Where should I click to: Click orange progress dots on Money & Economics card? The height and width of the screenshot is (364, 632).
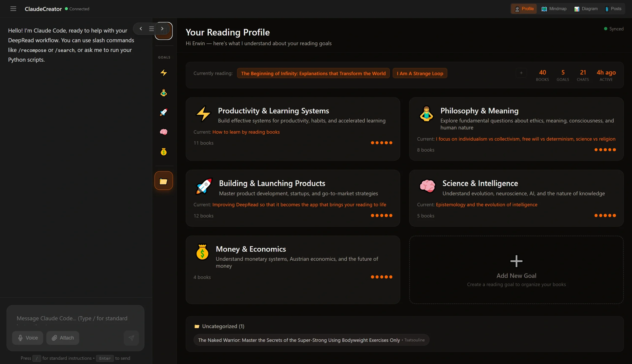coord(381,277)
